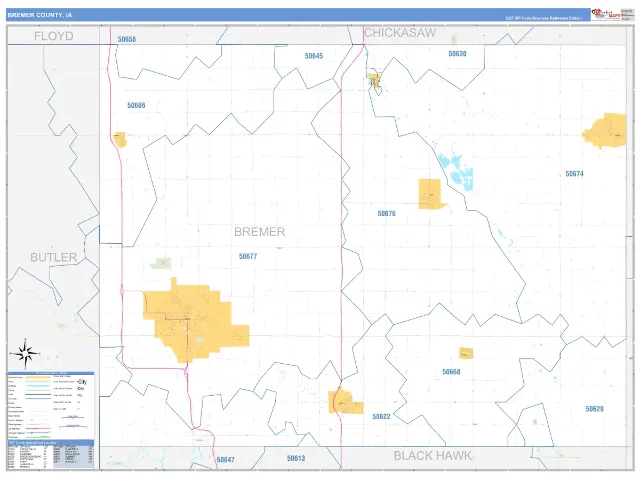Click ZIP code label 50676
This screenshot has width=640, height=480.
[x=387, y=213]
